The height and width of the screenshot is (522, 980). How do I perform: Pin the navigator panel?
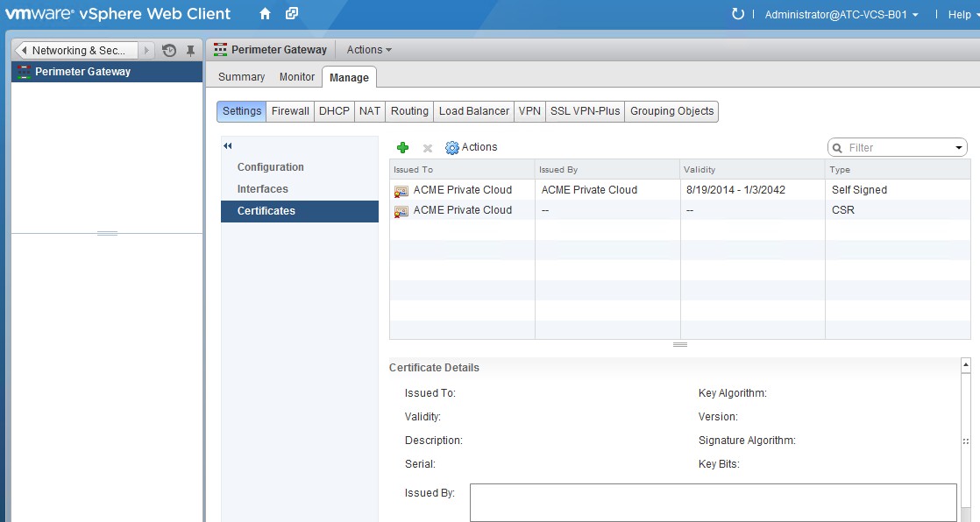click(x=190, y=51)
